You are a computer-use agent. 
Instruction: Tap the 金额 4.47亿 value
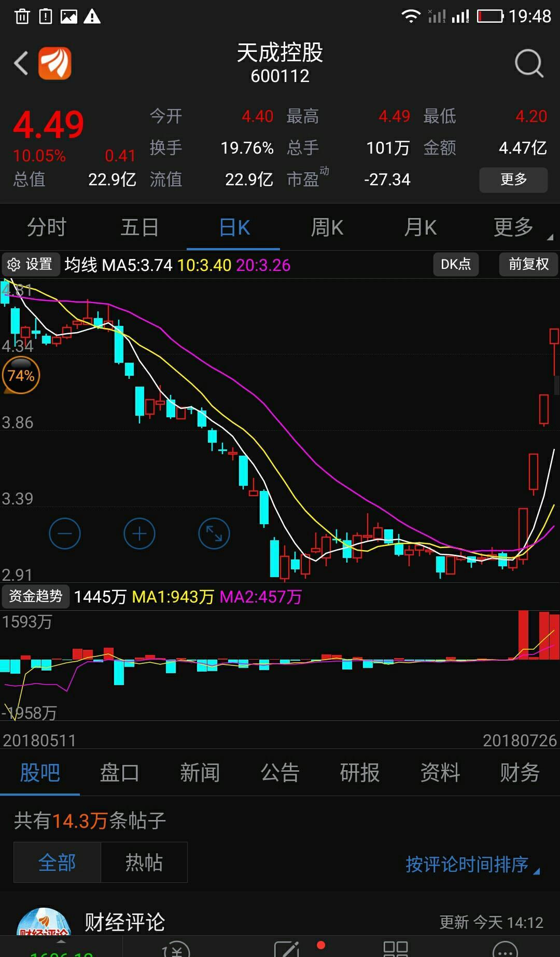point(523,148)
